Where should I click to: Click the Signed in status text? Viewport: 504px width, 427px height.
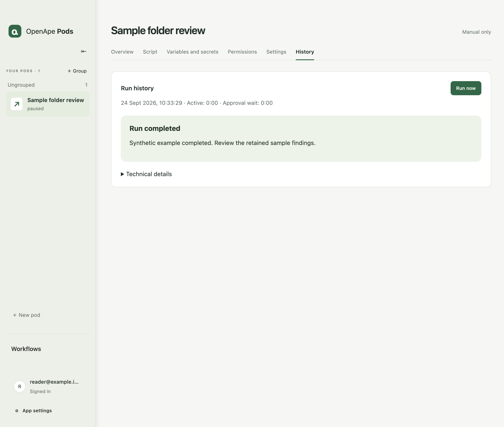coord(40,391)
